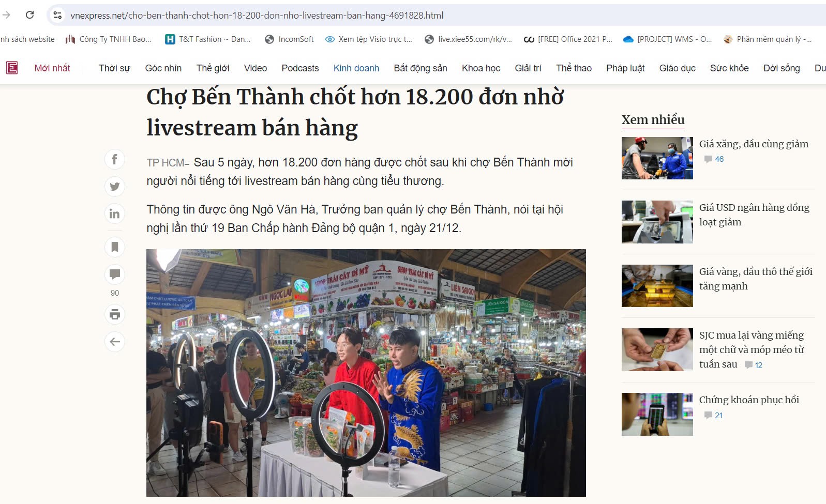Click the VnExpress home logo icon
Image resolution: width=826 pixels, height=504 pixels.
tap(12, 68)
